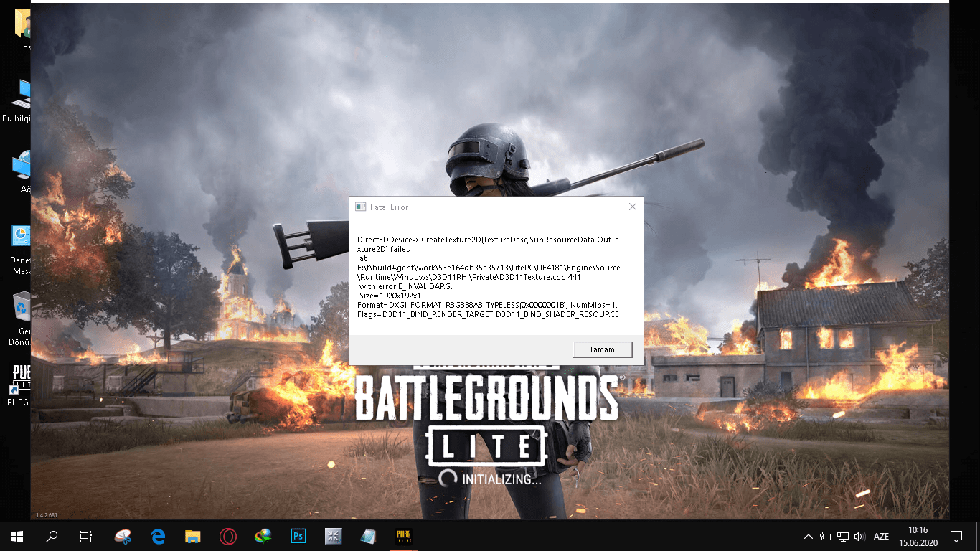Image resolution: width=980 pixels, height=551 pixels.
Task: Click the BATTLEGROUNDS logo text
Action: (486, 399)
